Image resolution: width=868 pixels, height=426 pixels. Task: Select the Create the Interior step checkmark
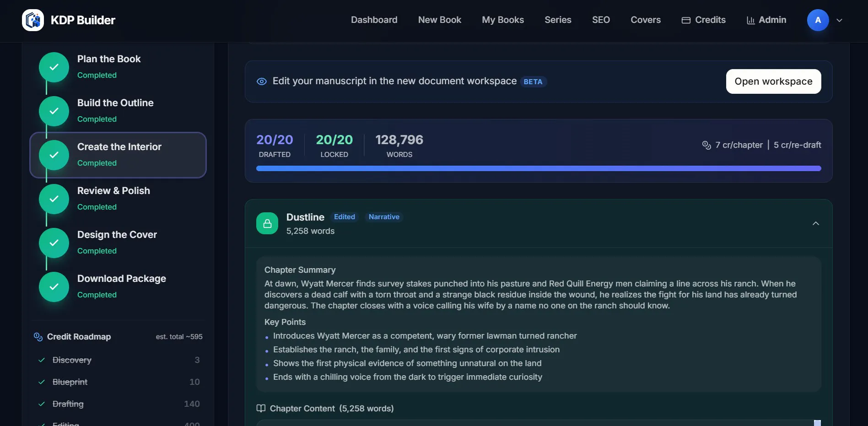[54, 155]
